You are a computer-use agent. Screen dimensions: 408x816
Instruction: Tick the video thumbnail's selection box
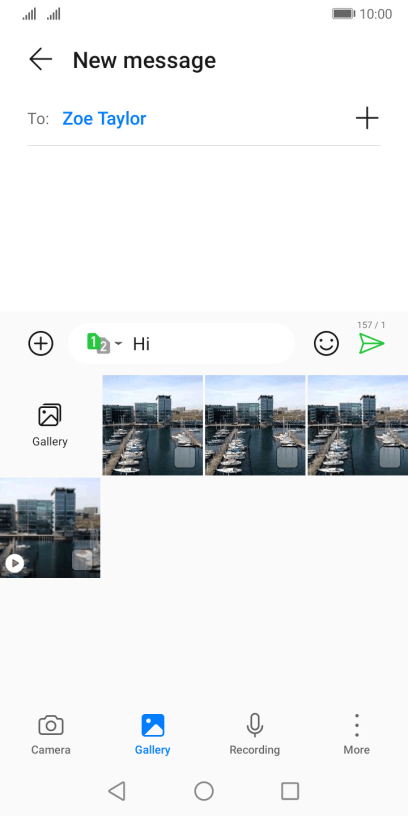tap(82, 560)
